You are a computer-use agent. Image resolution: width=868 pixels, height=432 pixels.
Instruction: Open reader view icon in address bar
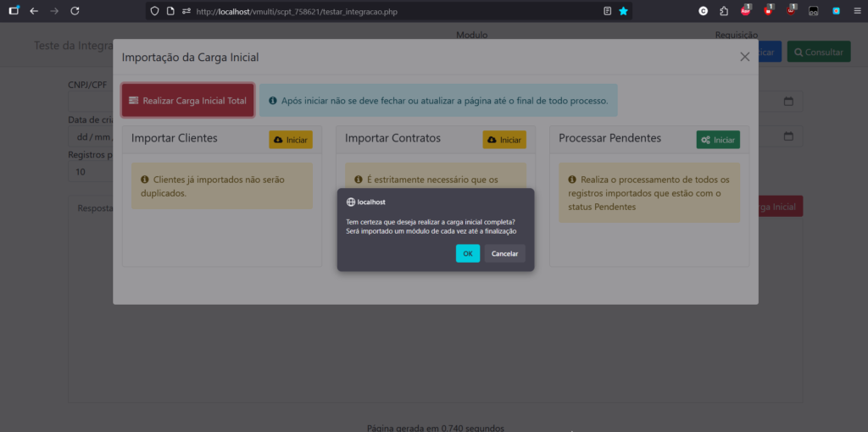tap(607, 11)
